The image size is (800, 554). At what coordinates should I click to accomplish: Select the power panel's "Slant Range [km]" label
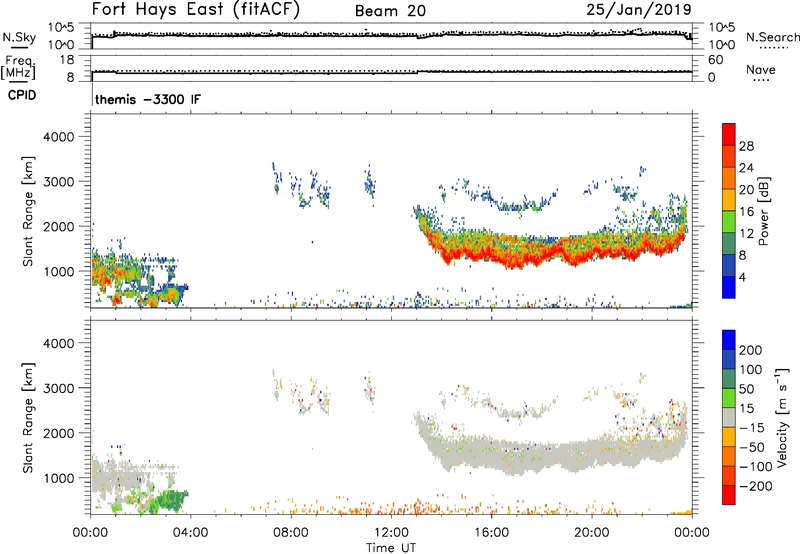pos(28,211)
